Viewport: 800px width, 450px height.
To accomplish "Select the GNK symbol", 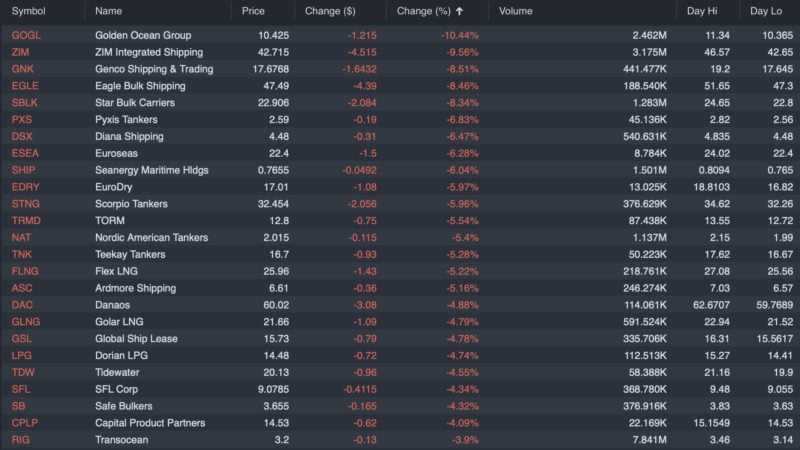I will tap(22, 69).
